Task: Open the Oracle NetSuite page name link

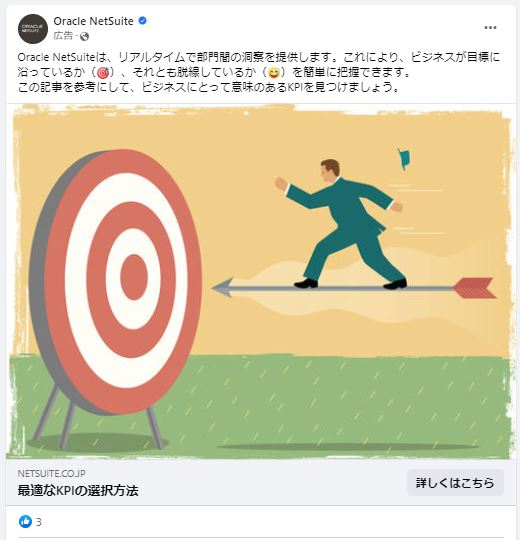Action: 93,21
